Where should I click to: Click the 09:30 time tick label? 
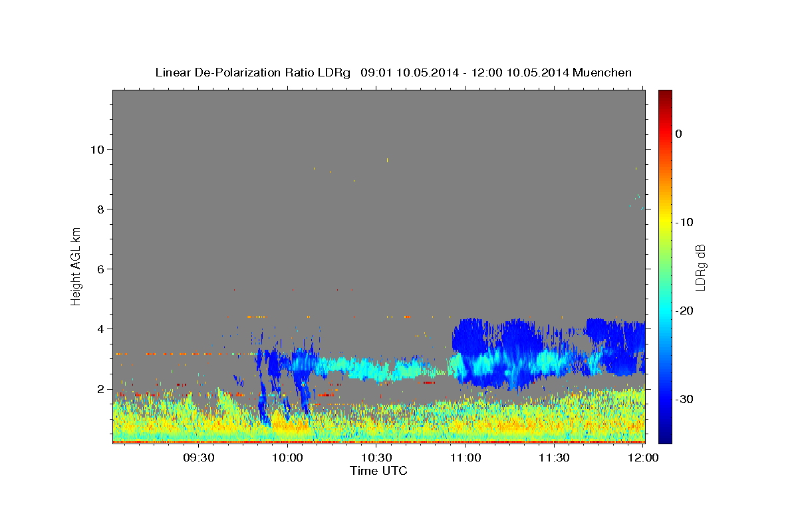199,458
